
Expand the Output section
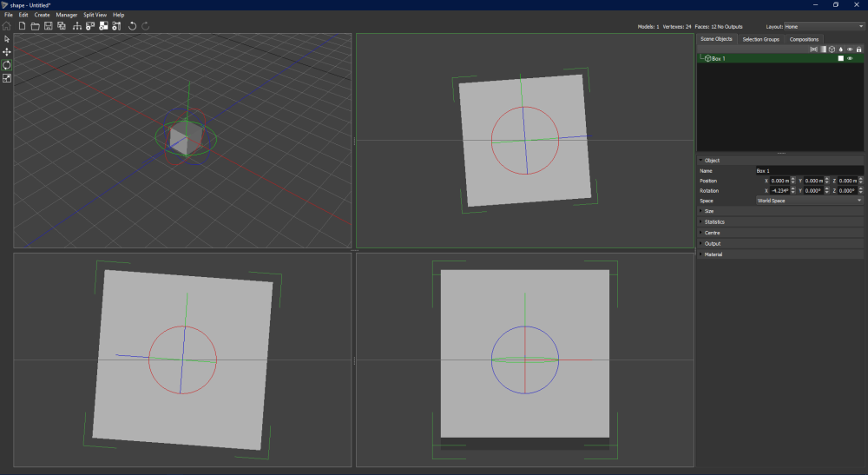(780, 244)
